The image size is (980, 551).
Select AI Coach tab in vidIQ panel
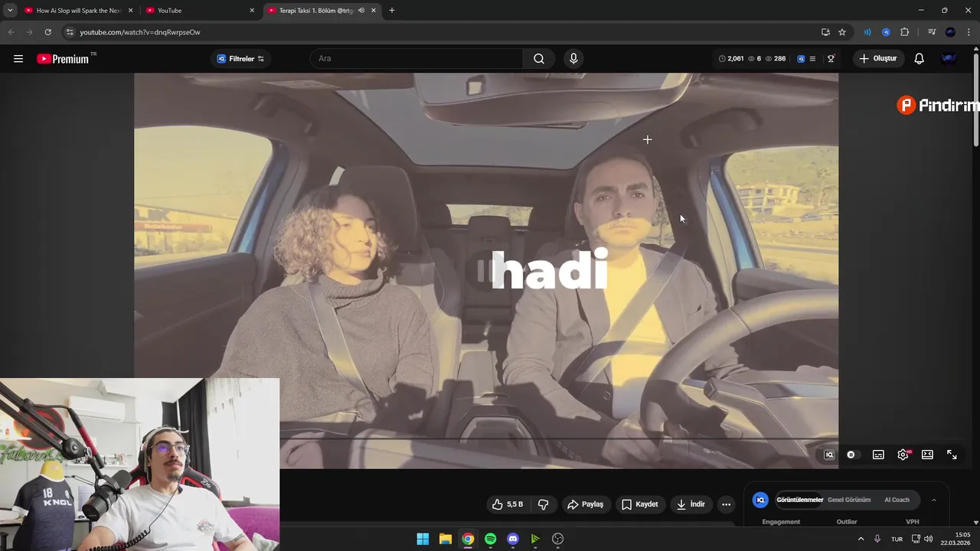tap(897, 500)
